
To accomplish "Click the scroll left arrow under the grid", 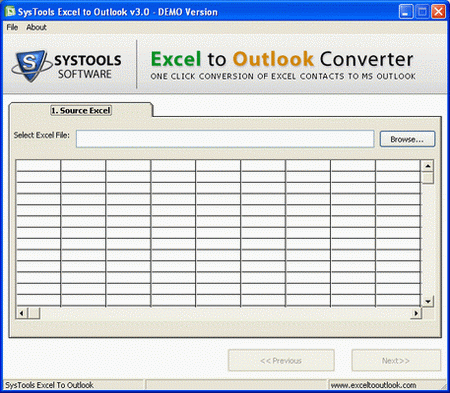I will (x=22, y=313).
